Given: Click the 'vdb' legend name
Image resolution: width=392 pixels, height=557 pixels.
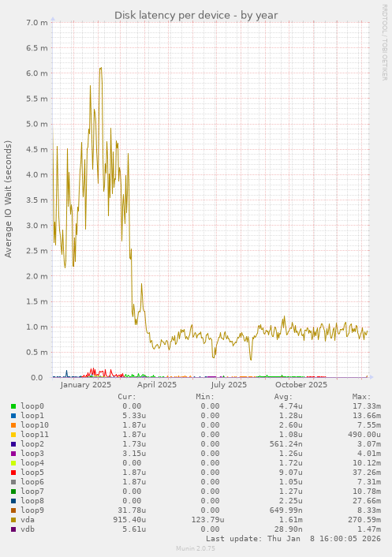Looking at the screenshot, I should 28,529.
